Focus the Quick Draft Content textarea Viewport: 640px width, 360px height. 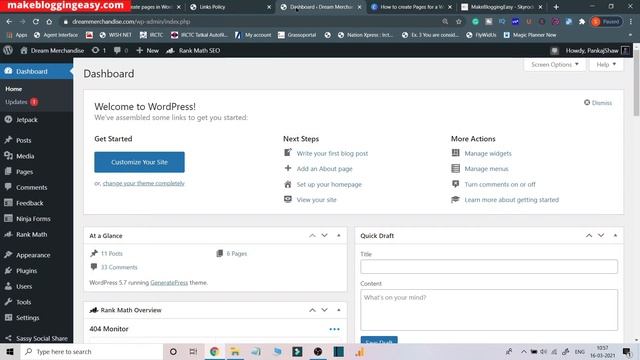tap(489, 310)
